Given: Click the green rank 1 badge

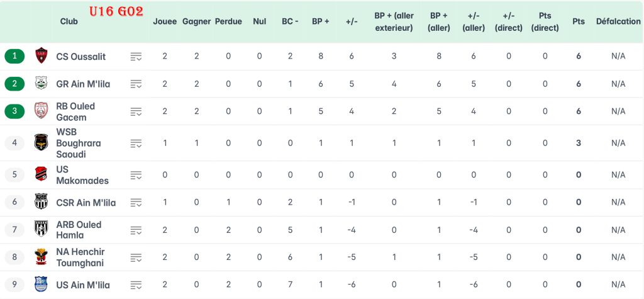Looking at the screenshot, I should pos(14,56).
